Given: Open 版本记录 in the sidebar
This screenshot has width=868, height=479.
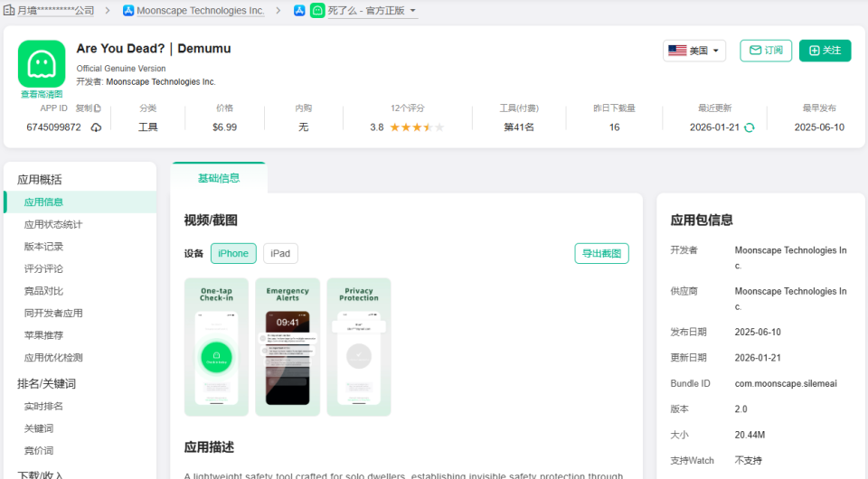Looking at the screenshot, I should point(43,247).
